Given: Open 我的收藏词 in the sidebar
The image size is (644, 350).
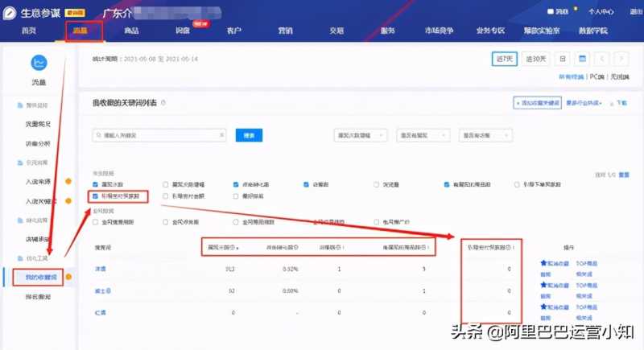Looking at the screenshot, I should pyautogui.click(x=41, y=278).
